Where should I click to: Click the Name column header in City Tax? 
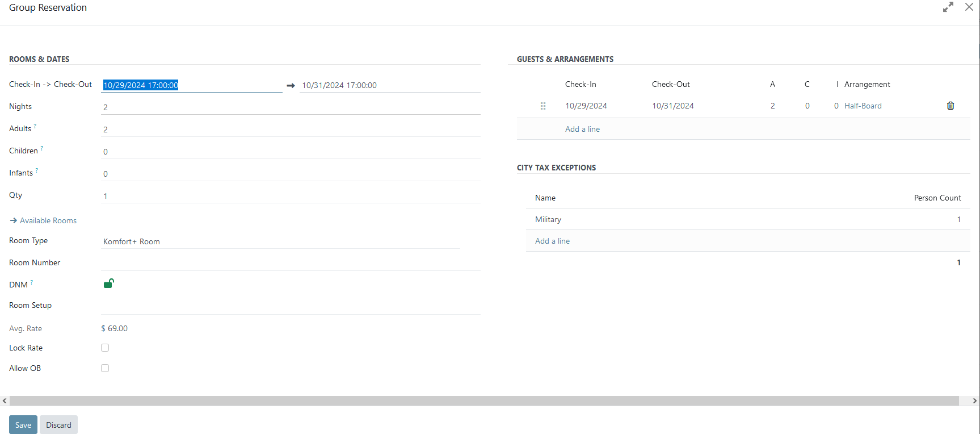545,198
